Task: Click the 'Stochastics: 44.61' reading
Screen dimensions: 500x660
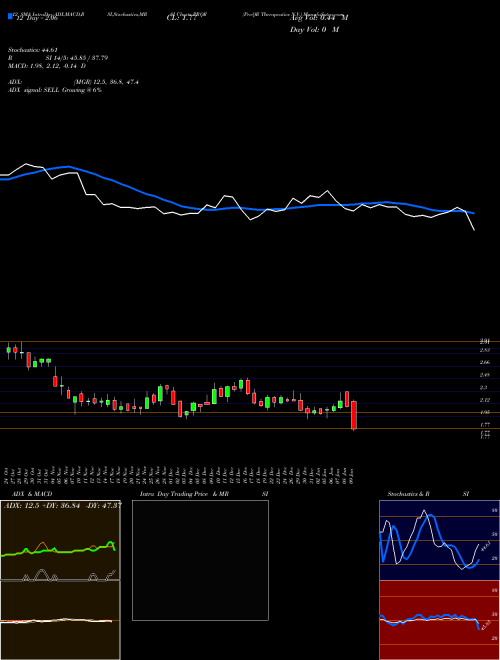Action: (32, 50)
